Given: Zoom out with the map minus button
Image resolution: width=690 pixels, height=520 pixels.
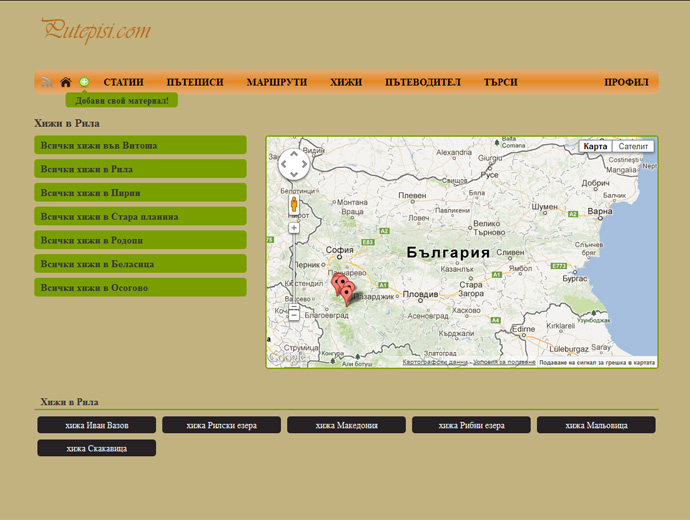Looking at the screenshot, I should tap(294, 315).
